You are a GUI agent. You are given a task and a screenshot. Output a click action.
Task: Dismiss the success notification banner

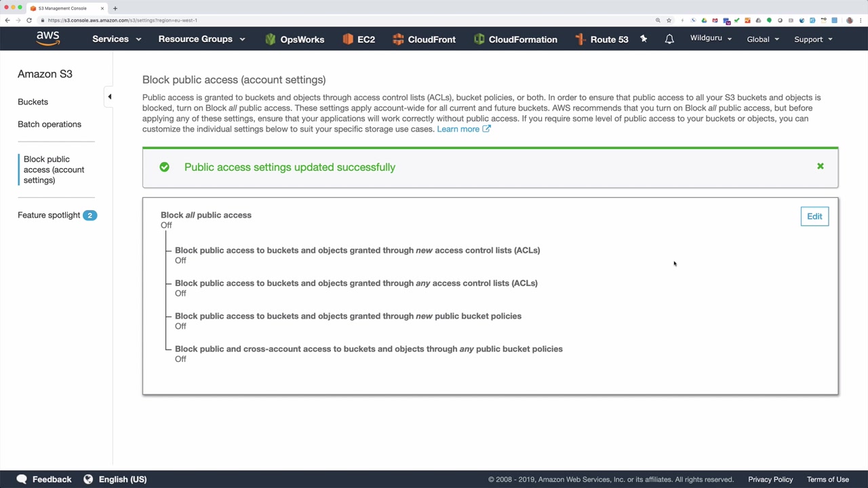click(x=820, y=166)
